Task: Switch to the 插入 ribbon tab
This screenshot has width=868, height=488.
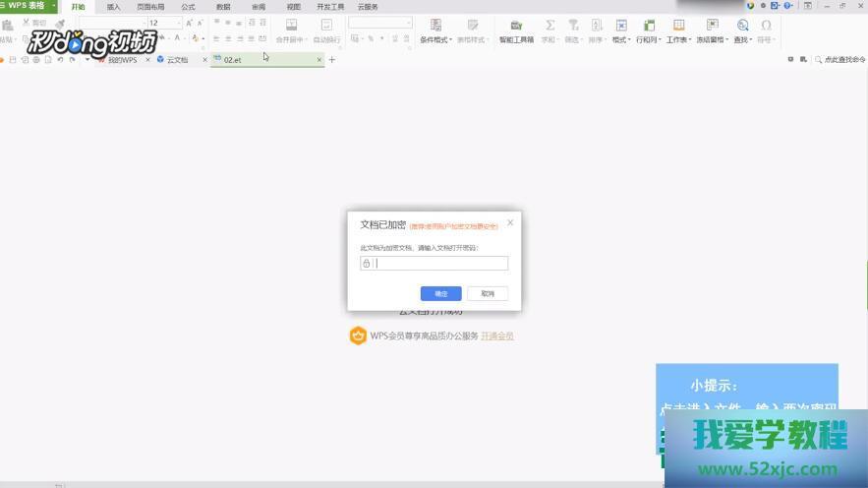Action: (114, 6)
